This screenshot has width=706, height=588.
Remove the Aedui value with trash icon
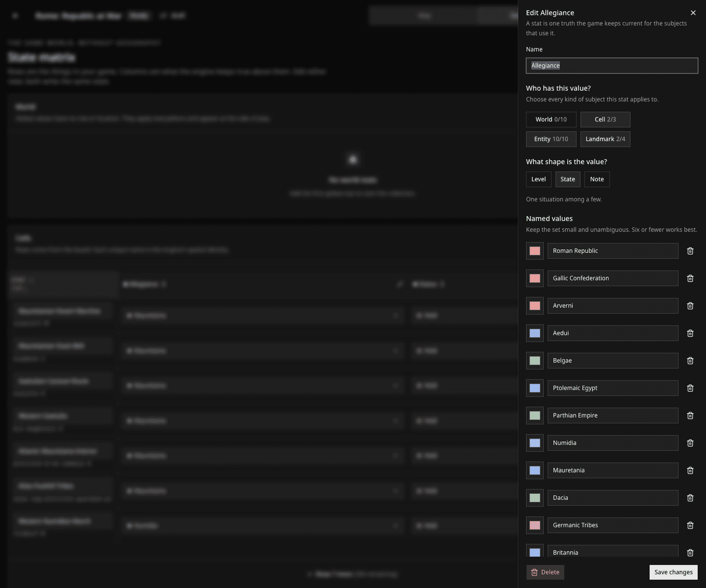pyautogui.click(x=690, y=333)
